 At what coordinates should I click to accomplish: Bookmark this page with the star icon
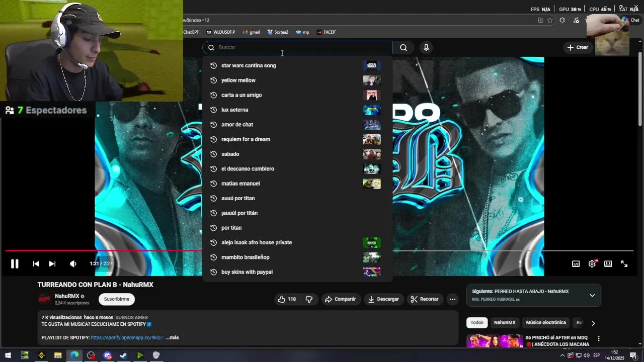pyautogui.click(x=550, y=20)
